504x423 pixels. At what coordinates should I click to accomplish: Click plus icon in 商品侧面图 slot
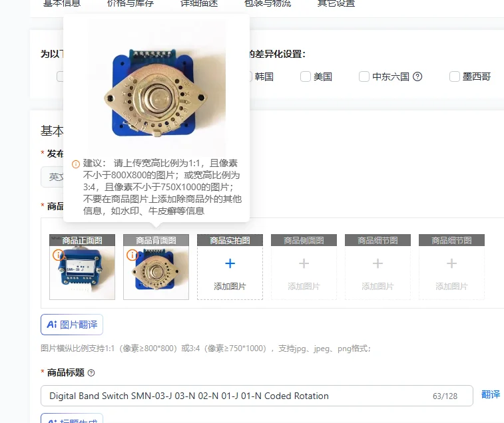[304, 263]
